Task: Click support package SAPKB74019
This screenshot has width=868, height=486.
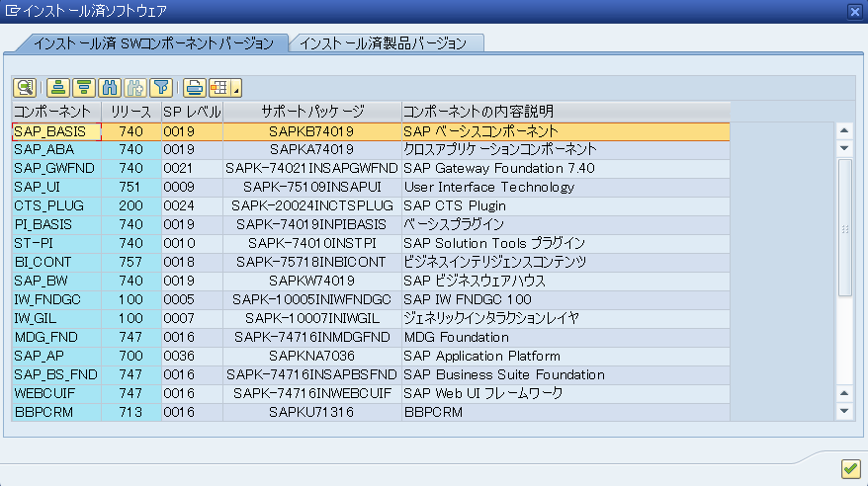Action: 311,131
